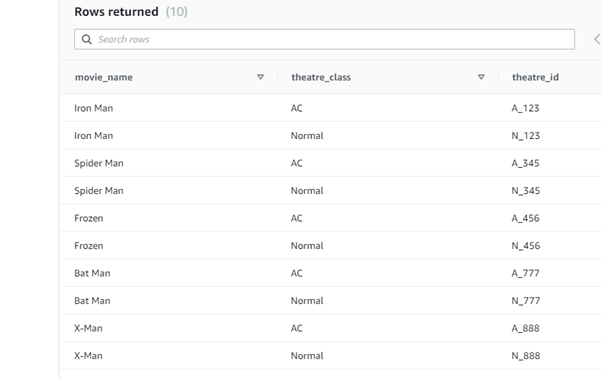The height and width of the screenshot is (381, 601).
Task: Open the theatre_class column sort dropdown
Action: (x=481, y=77)
